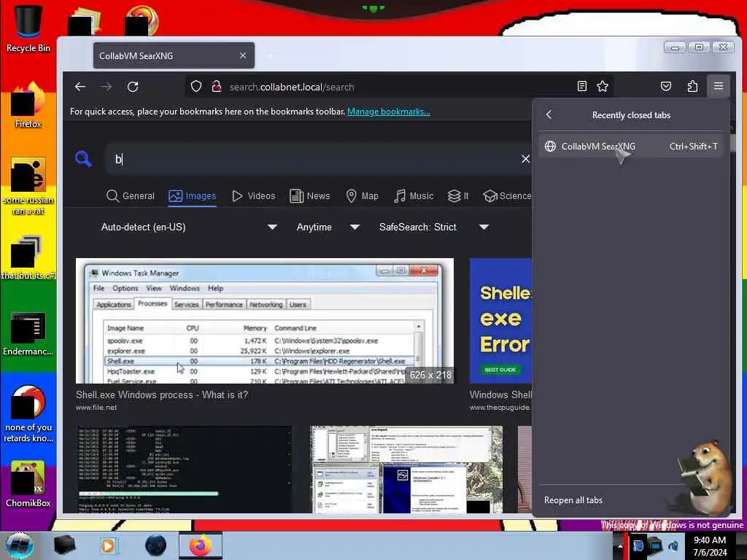Viewport: 747px width, 560px height.
Task: Open the Firefox hamburger application menu
Action: click(719, 86)
